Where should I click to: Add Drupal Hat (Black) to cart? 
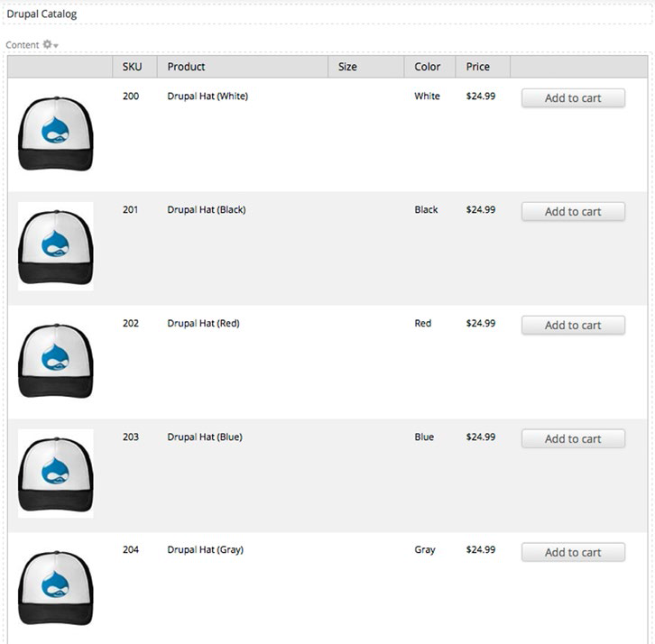(573, 212)
